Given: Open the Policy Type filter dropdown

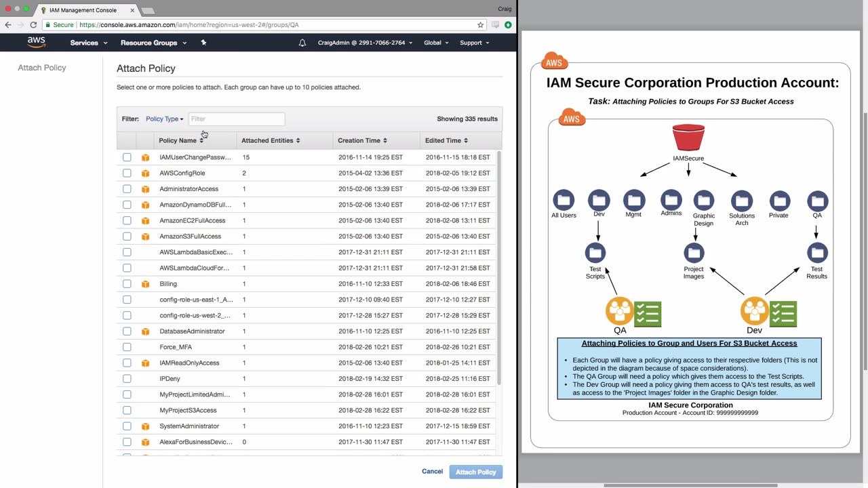Looking at the screenshot, I should click(165, 119).
